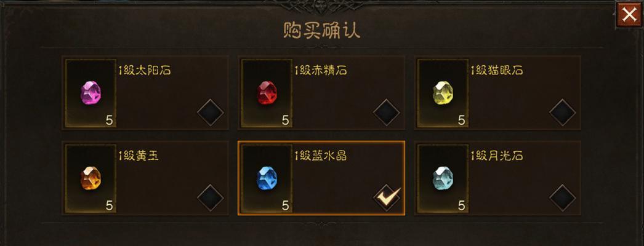Check the diamond box for 1级黄玉
The width and height of the screenshot is (644, 246).
click(211, 197)
